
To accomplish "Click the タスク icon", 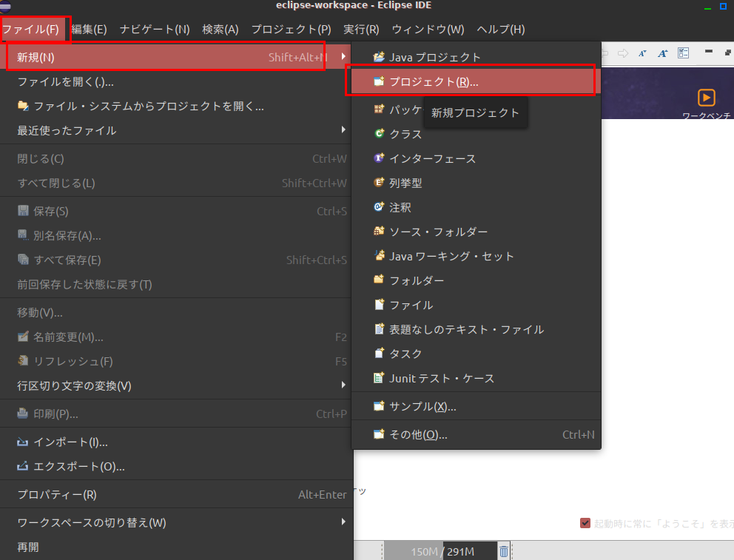I will click(x=379, y=353).
